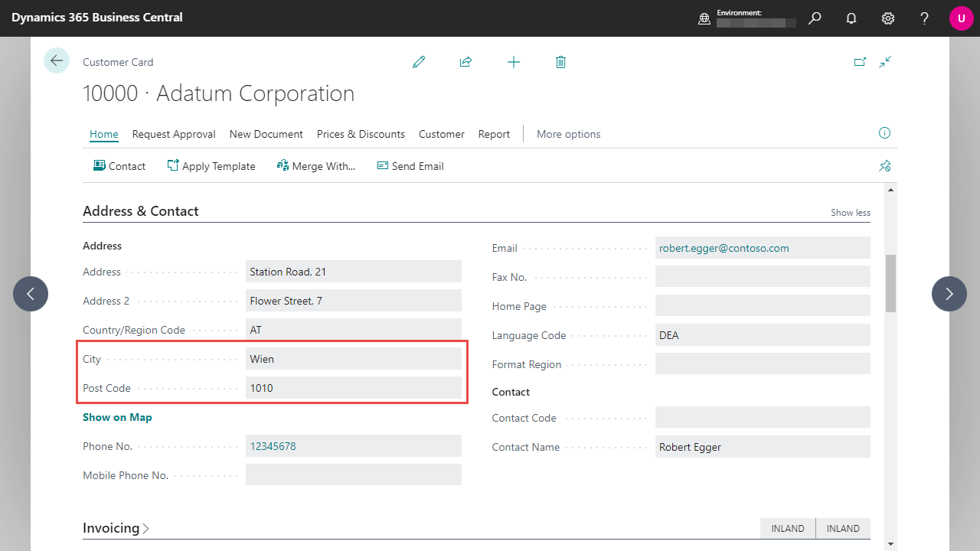This screenshot has width=980, height=551.
Task: Click the second INLAND summary value
Action: point(843,528)
